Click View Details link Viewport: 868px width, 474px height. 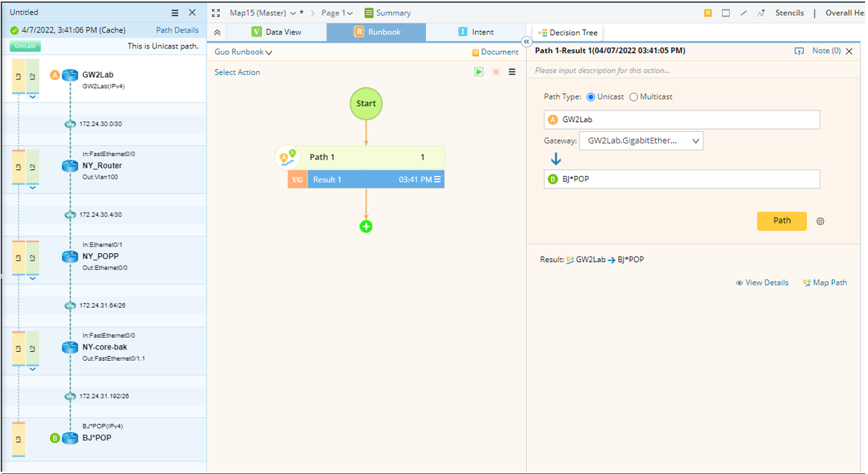tap(762, 283)
